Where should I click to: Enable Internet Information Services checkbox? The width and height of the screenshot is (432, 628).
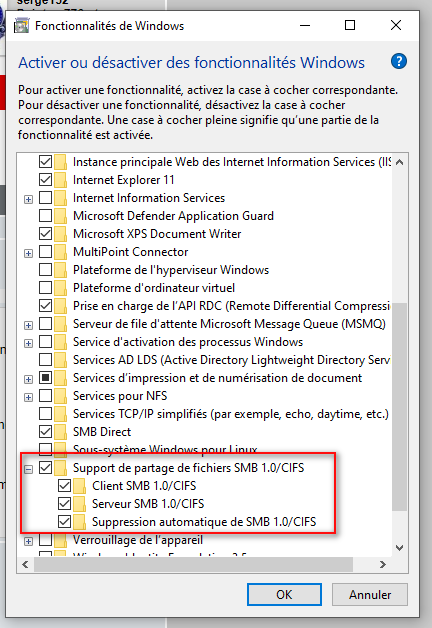[45, 198]
